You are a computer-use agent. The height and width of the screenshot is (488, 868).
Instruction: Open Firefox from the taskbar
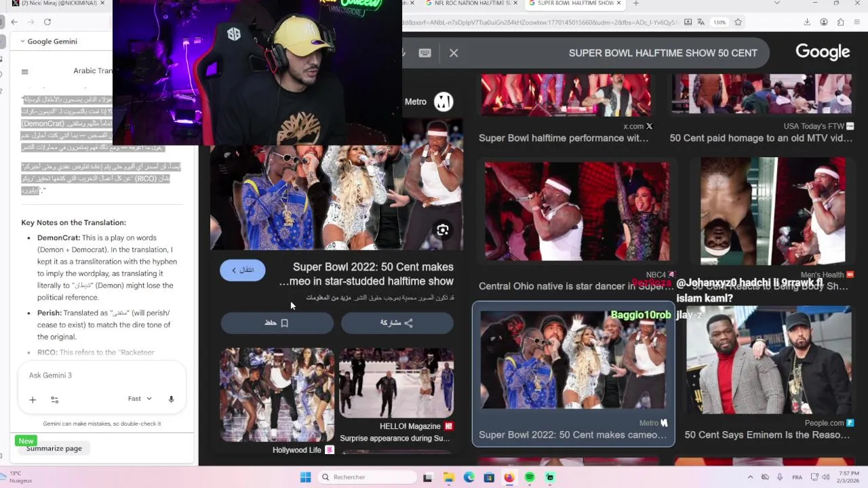[509, 477]
